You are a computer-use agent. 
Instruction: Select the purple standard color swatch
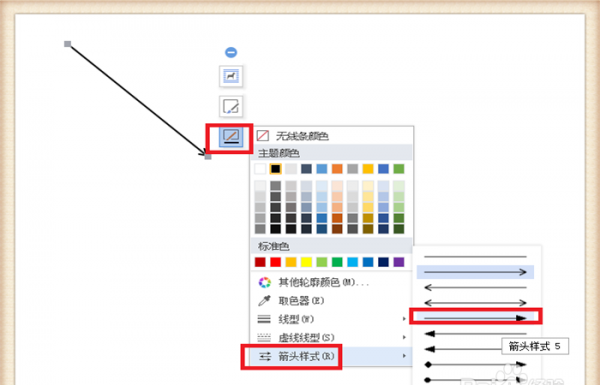click(x=399, y=262)
